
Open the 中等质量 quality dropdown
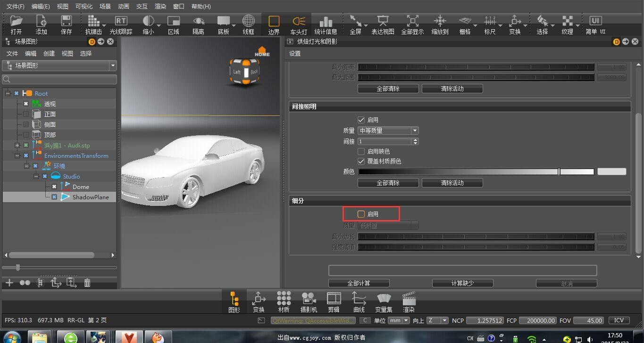point(388,131)
